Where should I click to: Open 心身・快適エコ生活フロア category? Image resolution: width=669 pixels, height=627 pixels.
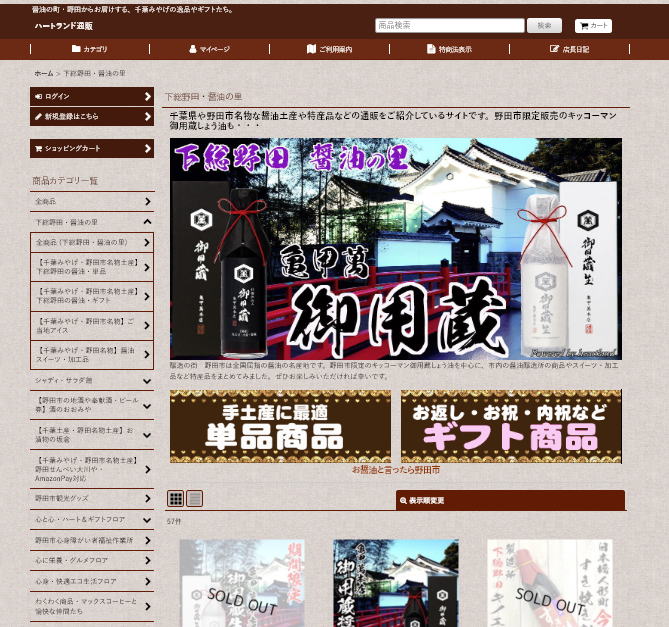[92, 581]
